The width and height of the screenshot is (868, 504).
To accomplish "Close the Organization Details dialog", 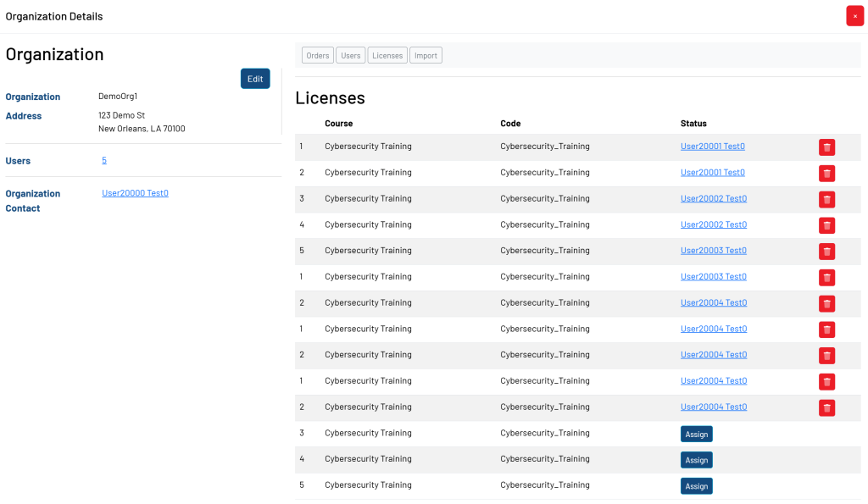I will [x=854, y=16].
